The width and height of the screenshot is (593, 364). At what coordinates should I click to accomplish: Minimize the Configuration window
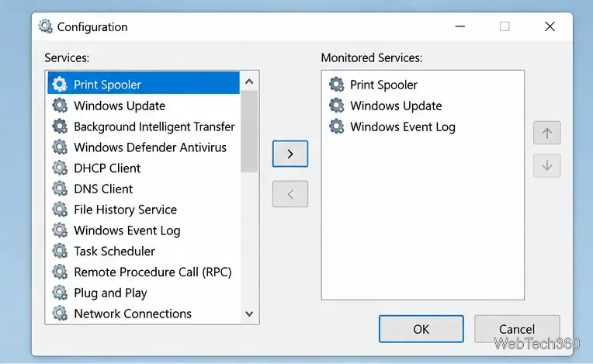pyautogui.click(x=459, y=26)
